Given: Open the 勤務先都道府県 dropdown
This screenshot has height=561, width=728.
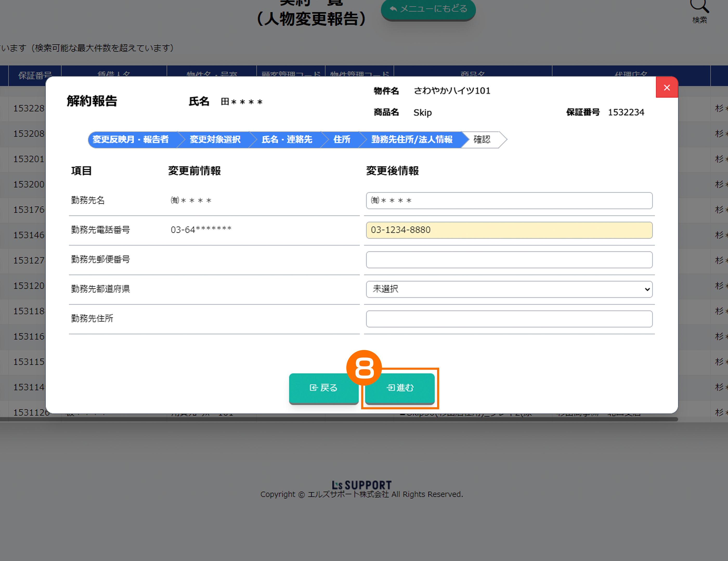Looking at the screenshot, I should [x=509, y=289].
